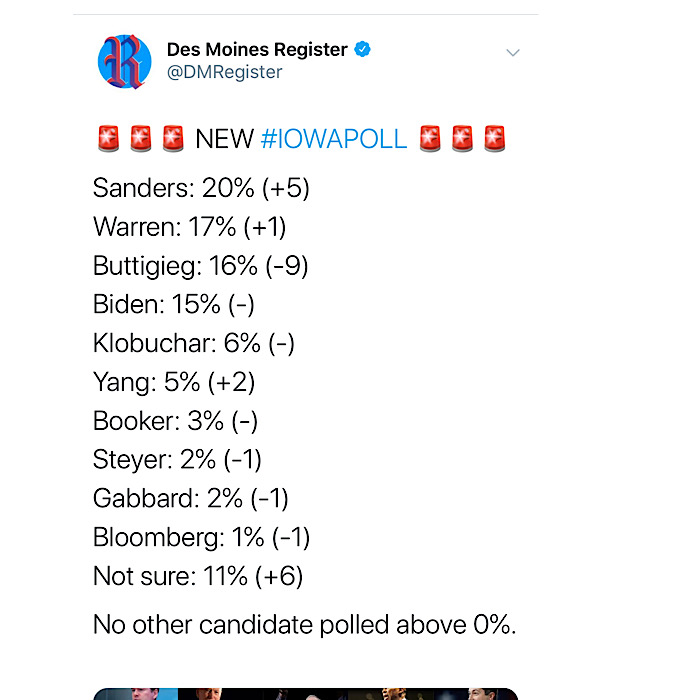Viewport: 700px width, 700px height.
Task: Open the candidate photo preview below the tweet
Action: [305, 694]
